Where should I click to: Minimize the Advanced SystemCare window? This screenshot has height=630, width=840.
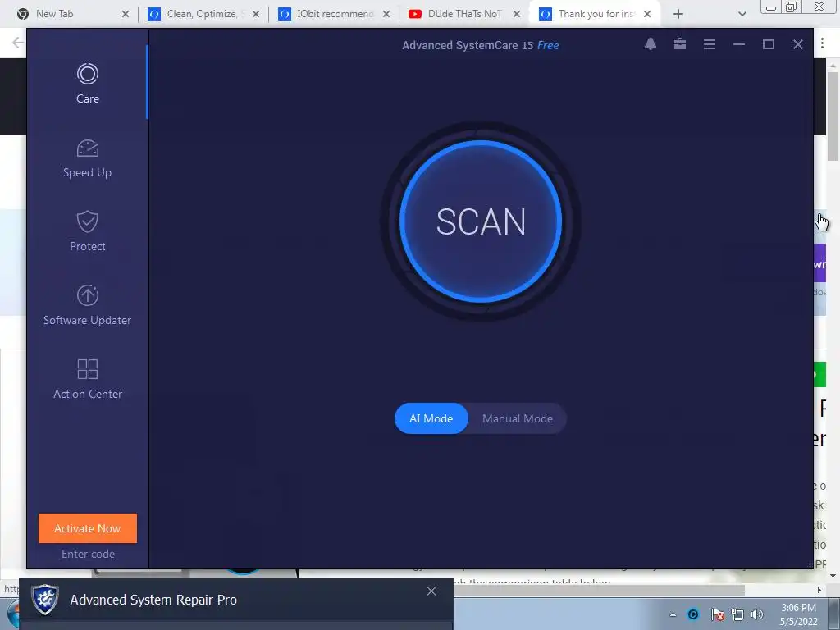point(739,44)
